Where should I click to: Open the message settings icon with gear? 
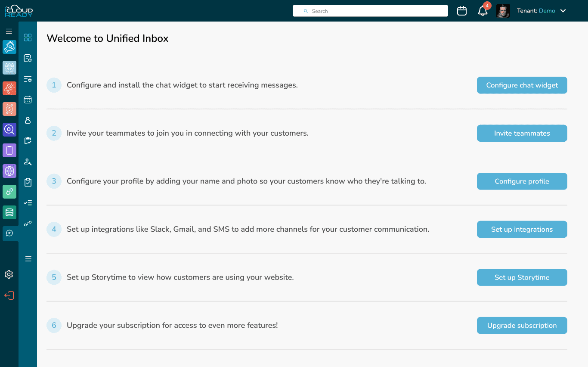click(28, 58)
